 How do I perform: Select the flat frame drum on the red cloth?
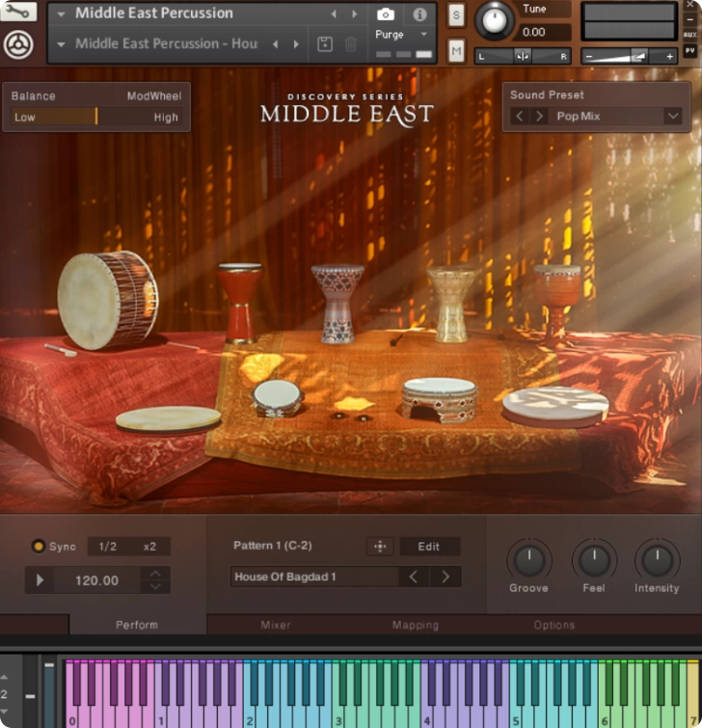(168, 419)
